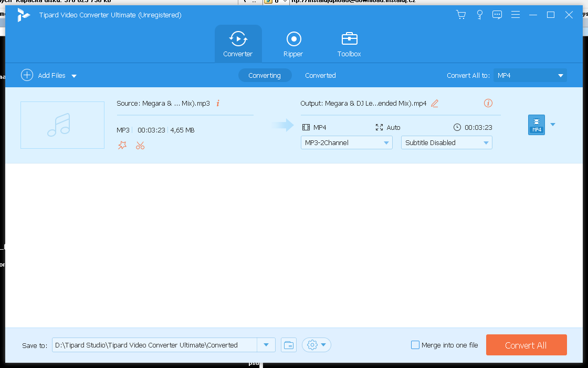588x368 pixels.
Task: Open the file edit star effect icon
Action: point(122,145)
